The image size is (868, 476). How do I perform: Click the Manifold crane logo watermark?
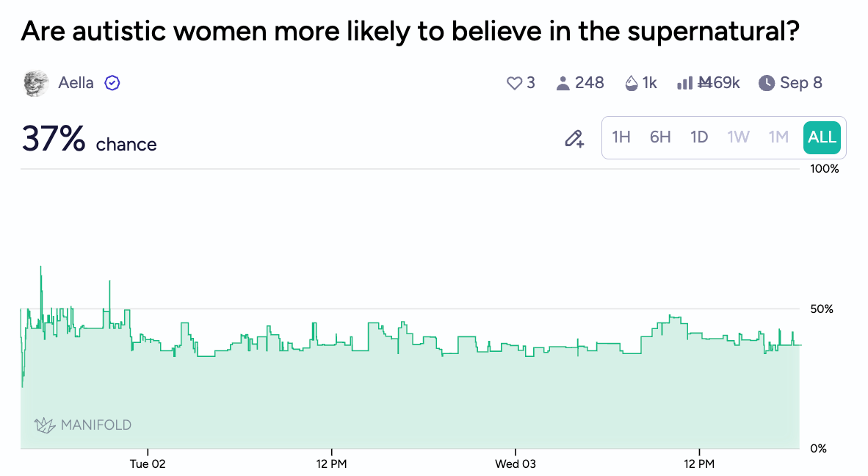46,425
